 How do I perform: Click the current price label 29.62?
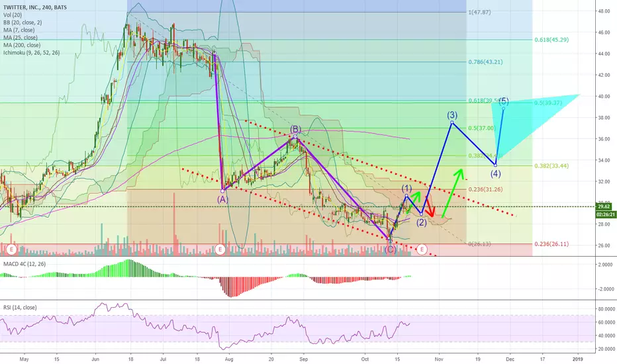pyautogui.click(x=604, y=206)
